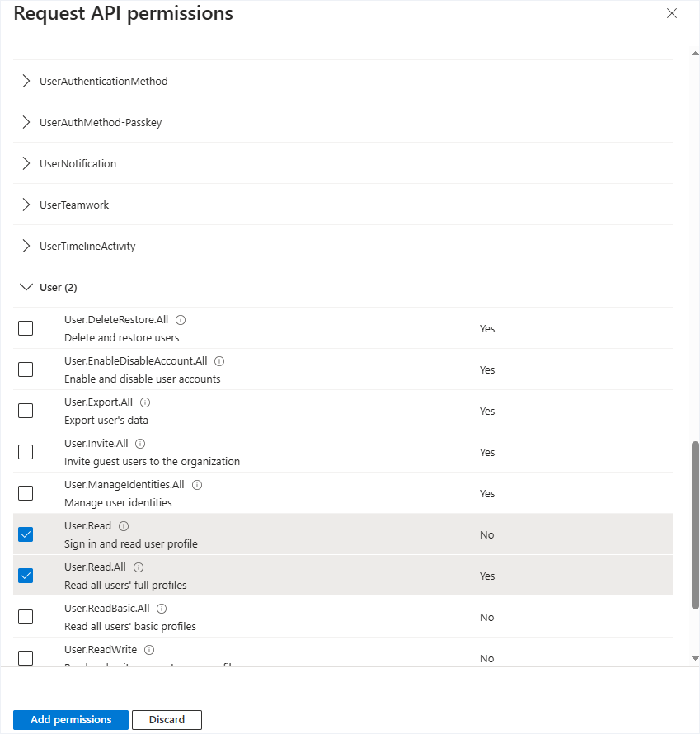The width and height of the screenshot is (700, 734).
Task: Click info icon beside User.Read.All
Action: (139, 567)
